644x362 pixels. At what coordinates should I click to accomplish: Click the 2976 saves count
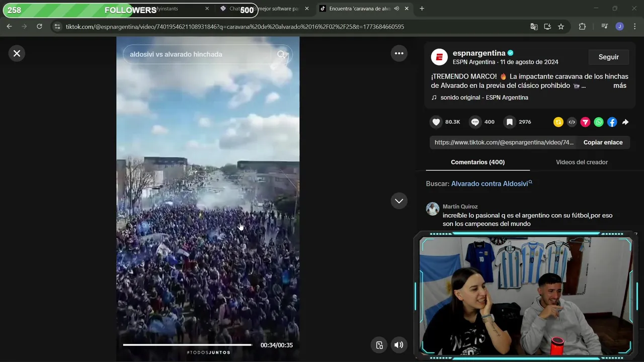coord(525,122)
